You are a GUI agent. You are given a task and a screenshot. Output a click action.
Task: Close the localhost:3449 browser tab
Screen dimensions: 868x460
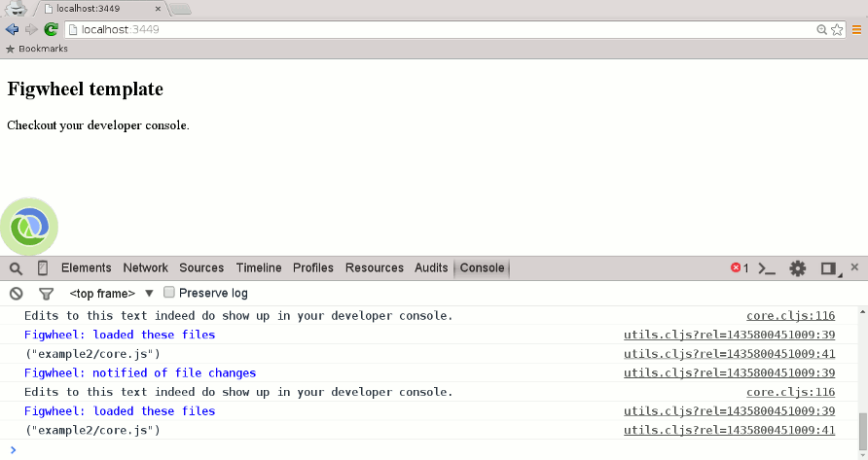pyautogui.click(x=158, y=9)
